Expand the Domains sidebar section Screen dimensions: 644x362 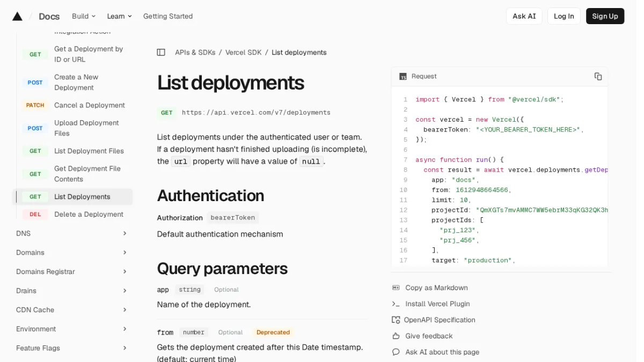72,253
